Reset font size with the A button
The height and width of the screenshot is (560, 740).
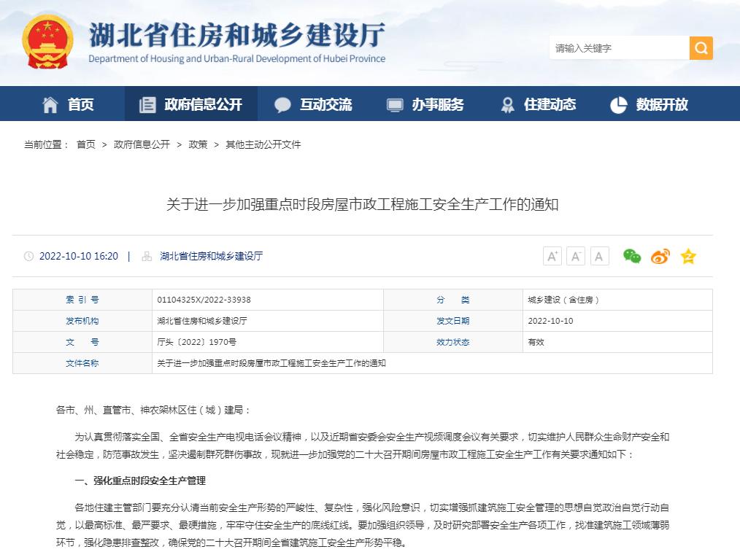[x=598, y=255]
